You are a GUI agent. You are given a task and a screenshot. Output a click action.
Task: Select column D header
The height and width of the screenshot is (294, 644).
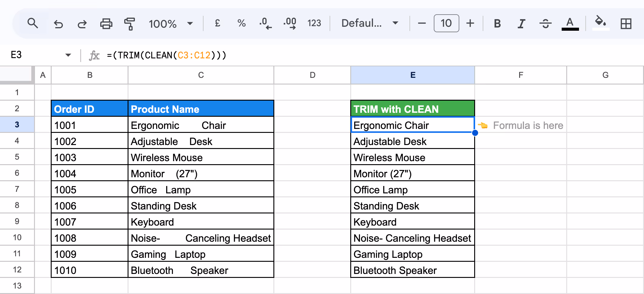point(312,75)
